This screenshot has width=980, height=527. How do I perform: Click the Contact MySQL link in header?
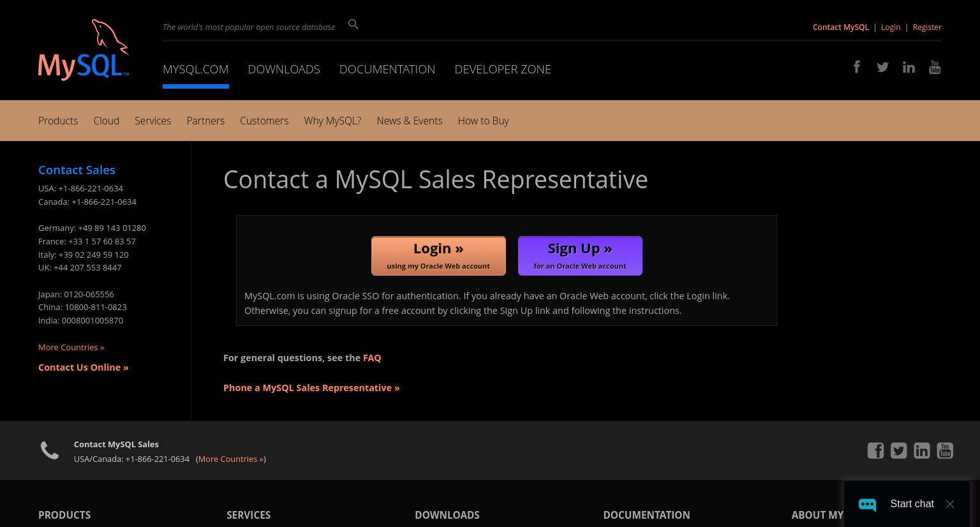coord(840,27)
